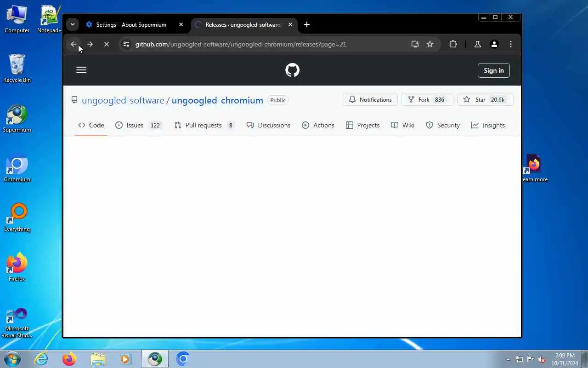Click the network tray icon

click(520, 359)
